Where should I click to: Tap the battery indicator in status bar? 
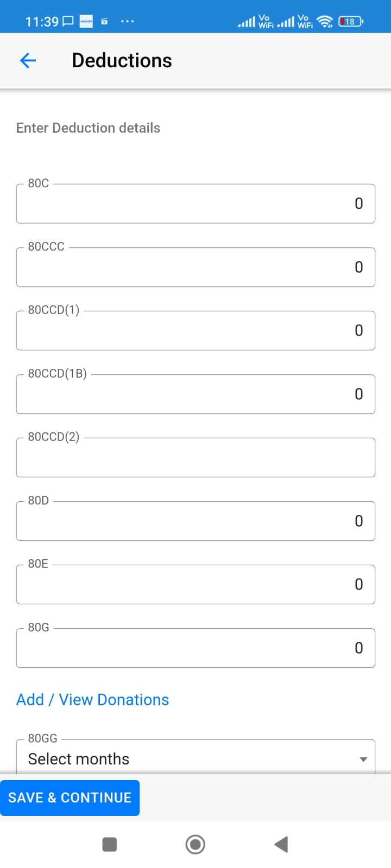[351, 21]
